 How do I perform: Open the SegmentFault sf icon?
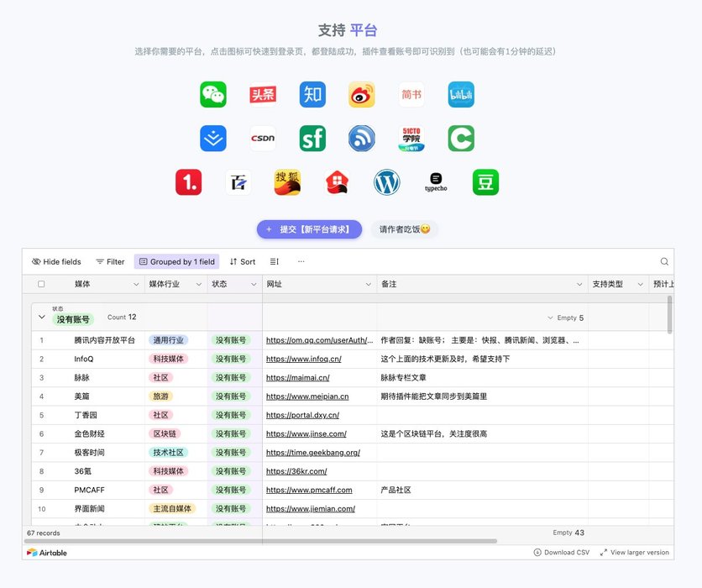pos(312,139)
